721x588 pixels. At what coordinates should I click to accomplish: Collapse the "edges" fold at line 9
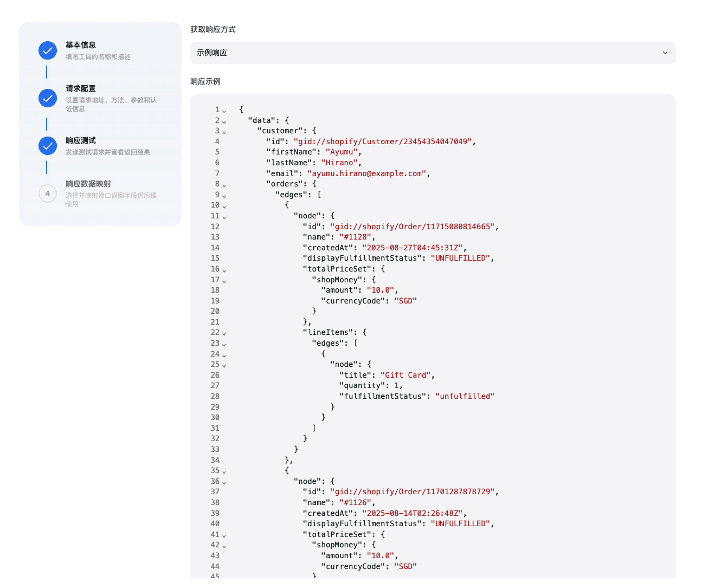tap(224, 196)
